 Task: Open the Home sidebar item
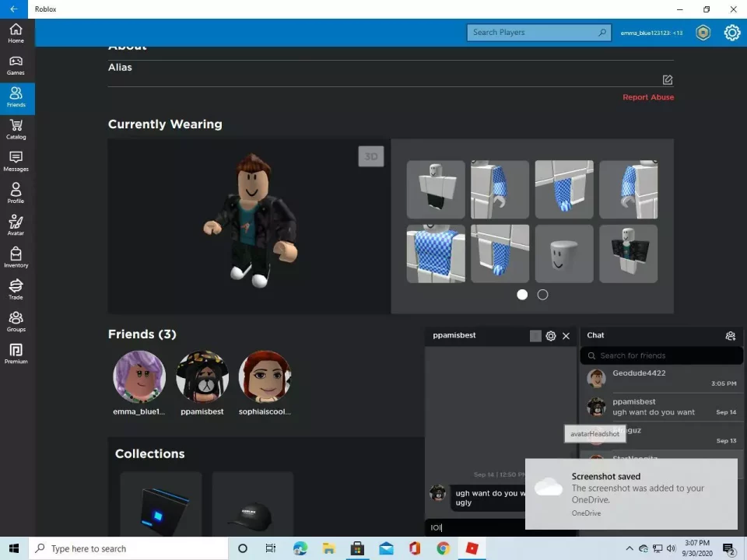pyautogui.click(x=16, y=33)
